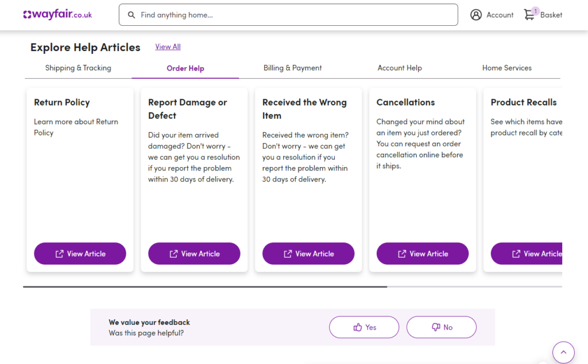Click the thumbs-up Yes feedback button
Image resolution: width=588 pixels, height=364 pixels.
point(364,327)
